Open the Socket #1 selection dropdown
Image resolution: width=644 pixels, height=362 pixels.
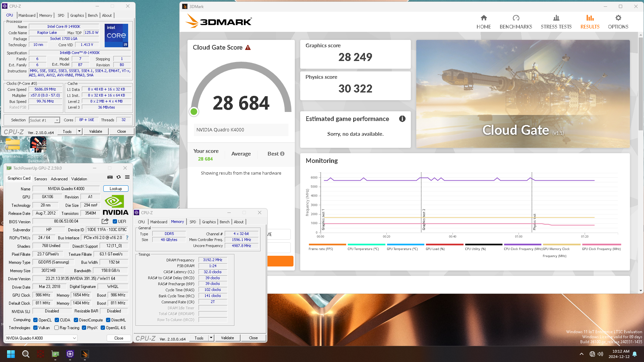(44, 120)
